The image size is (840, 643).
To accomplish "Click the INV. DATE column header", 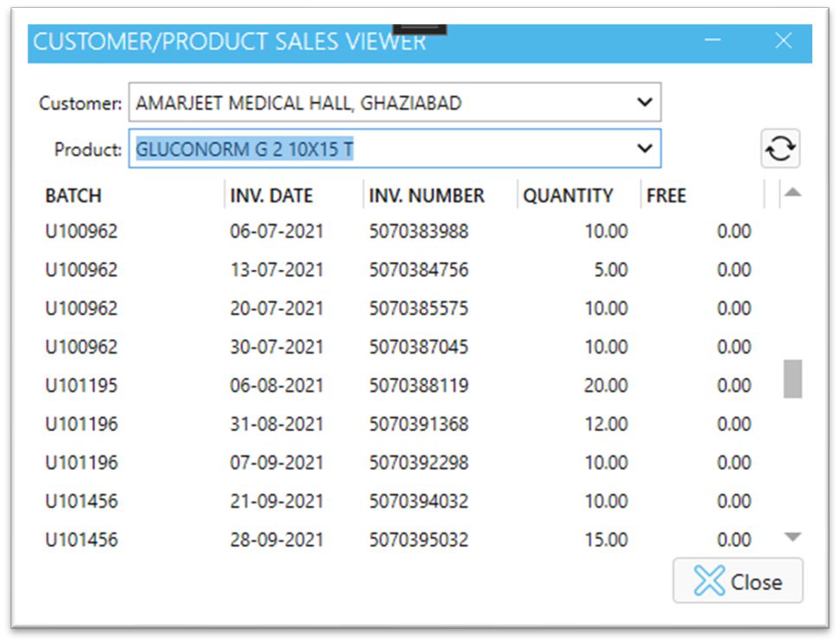I will pos(271,195).
